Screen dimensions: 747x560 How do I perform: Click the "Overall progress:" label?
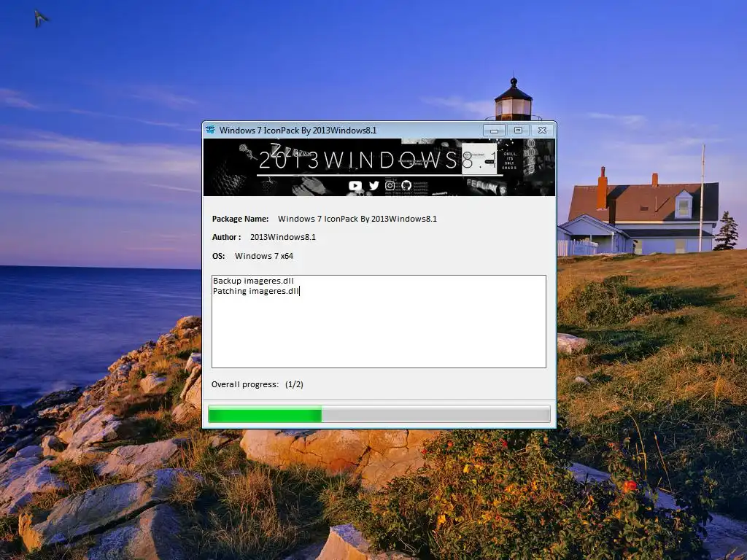pos(245,384)
